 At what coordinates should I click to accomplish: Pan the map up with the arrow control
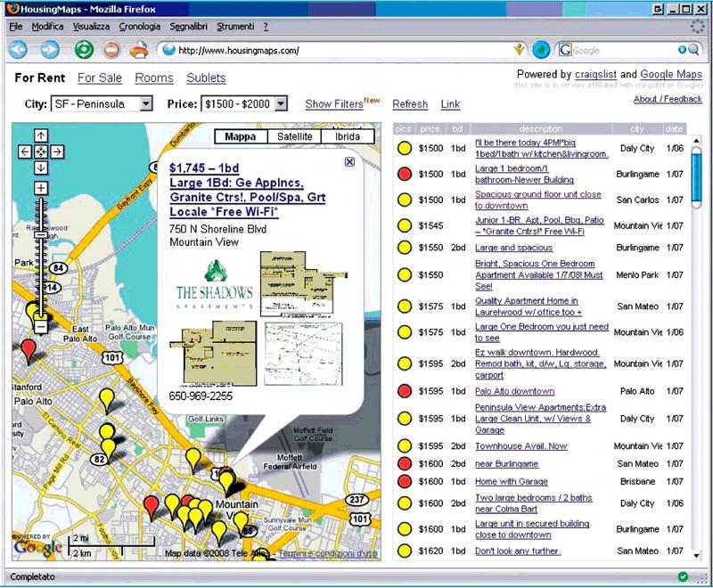pyautogui.click(x=41, y=135)
